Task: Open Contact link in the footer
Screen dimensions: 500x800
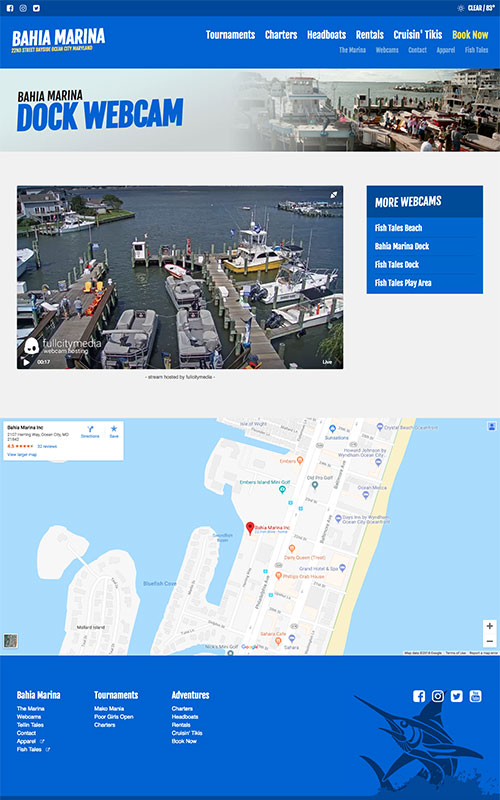Action: (x=27, y=733)
